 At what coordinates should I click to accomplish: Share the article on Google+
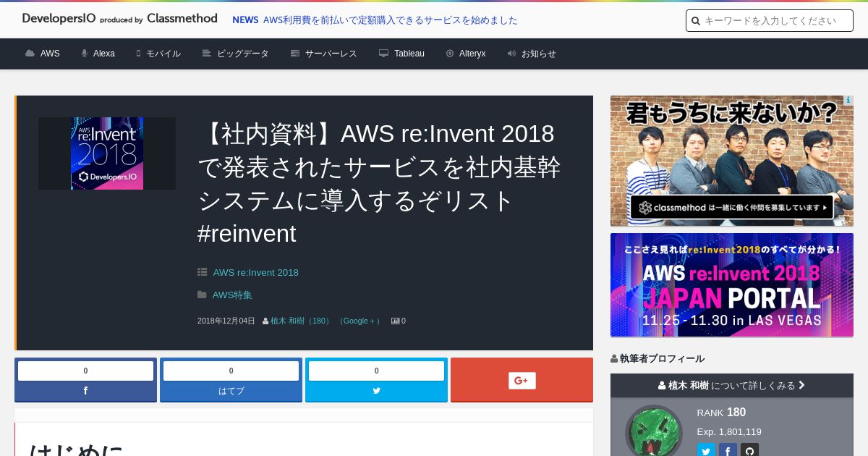[522, 380]
